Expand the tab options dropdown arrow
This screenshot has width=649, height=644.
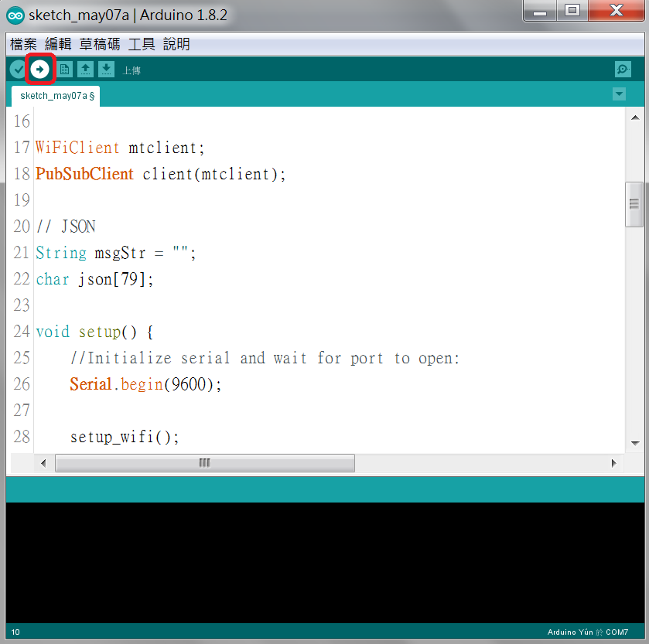[x=619, y=94]
